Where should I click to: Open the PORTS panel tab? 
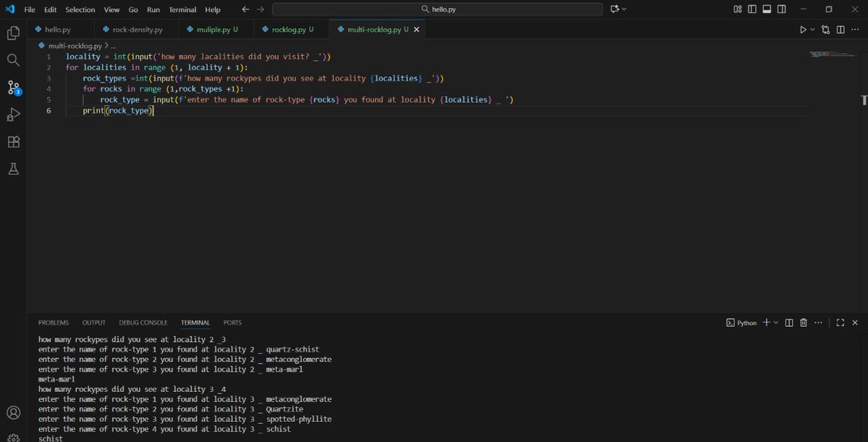232,322
